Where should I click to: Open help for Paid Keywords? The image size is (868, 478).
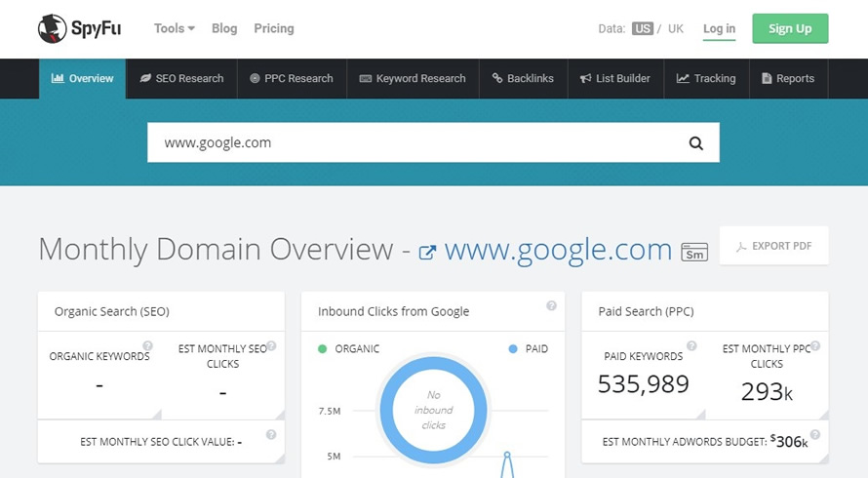(691, 345)
